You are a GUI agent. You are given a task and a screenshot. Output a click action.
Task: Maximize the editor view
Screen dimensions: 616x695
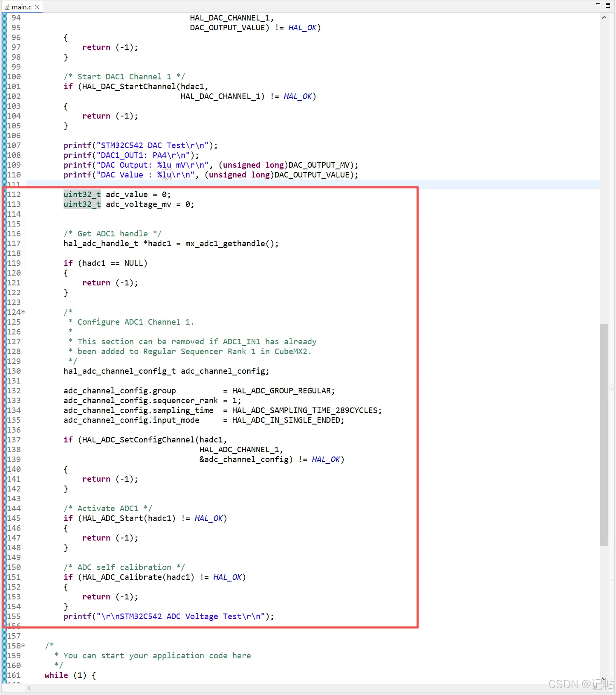tap(608, 5)
